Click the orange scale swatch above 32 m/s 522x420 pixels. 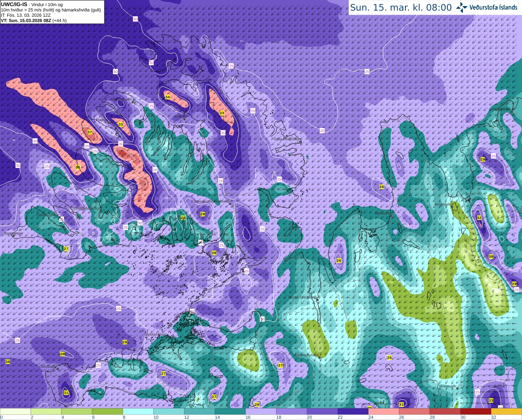click(x=507, y=411)
